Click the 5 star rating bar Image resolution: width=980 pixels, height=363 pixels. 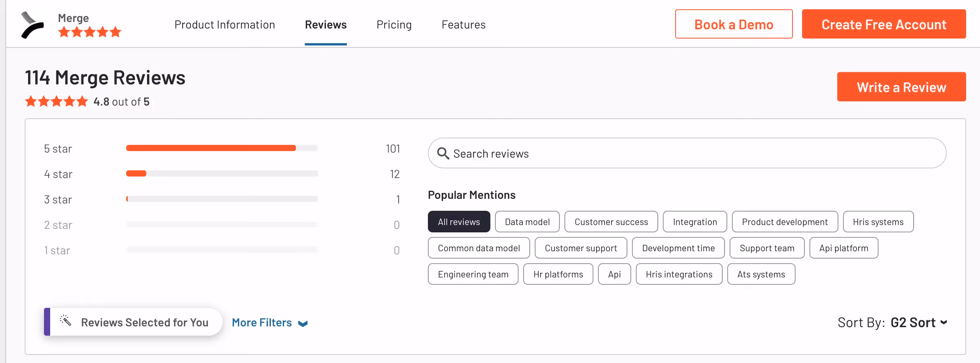(222, 148)
